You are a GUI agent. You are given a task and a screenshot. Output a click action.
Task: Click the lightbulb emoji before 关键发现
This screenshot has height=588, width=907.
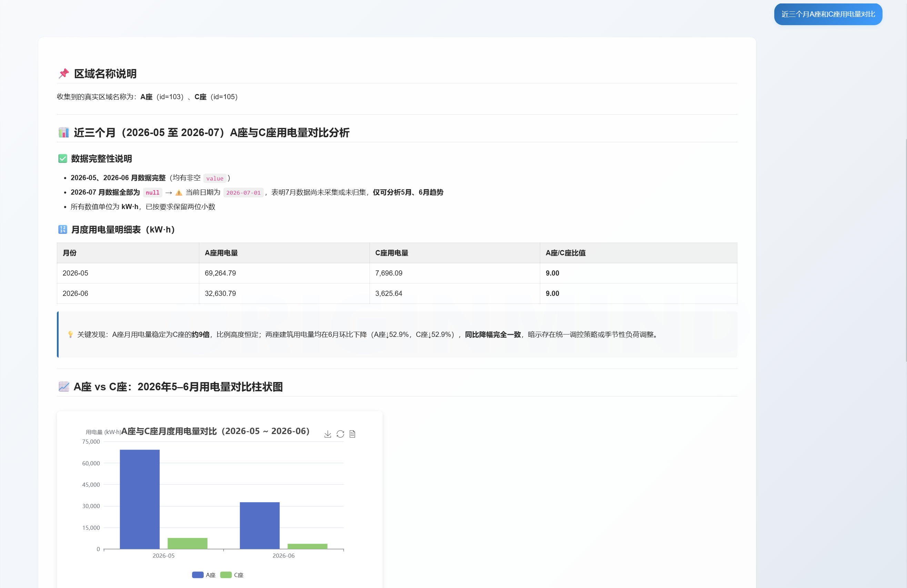point(71,334)
